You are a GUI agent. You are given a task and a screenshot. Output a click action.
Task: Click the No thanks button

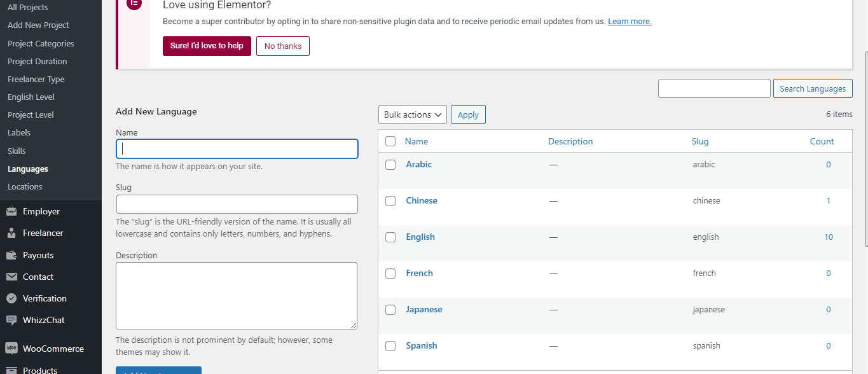click(283, 46)
